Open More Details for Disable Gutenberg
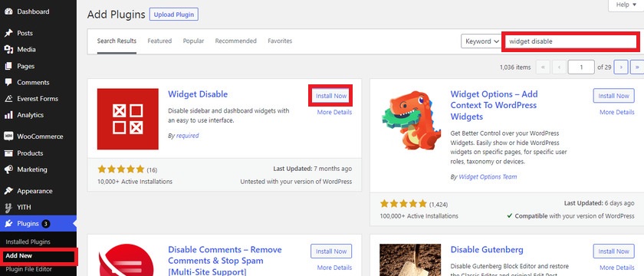 coord(617,268)
